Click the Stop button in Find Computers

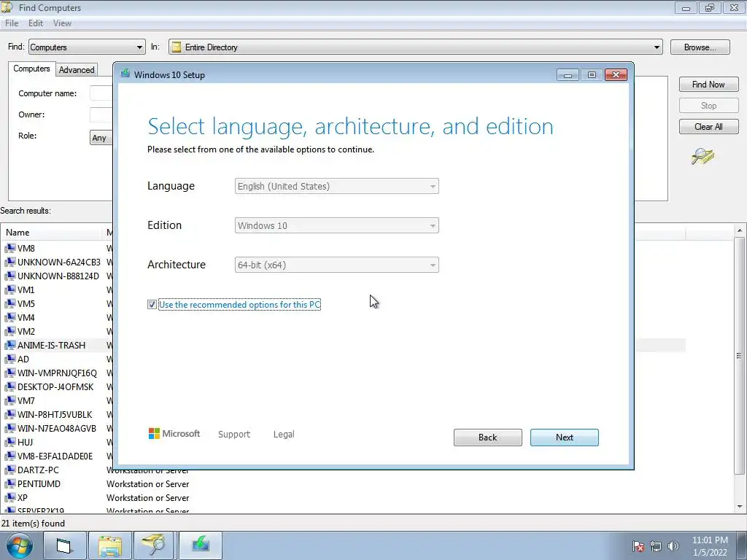tap(708, 106)
